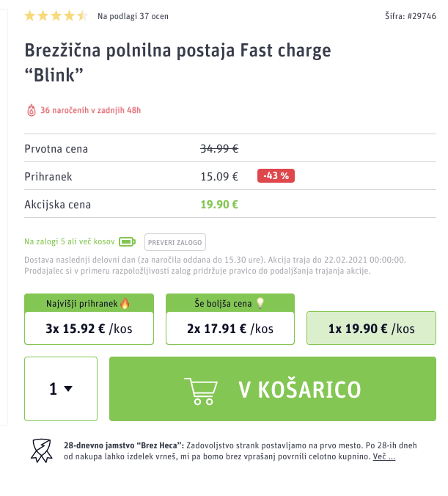Click the PREVERI ZALOGO button
This screenshot has width=448, height=496.
click(x=175, y=242)
